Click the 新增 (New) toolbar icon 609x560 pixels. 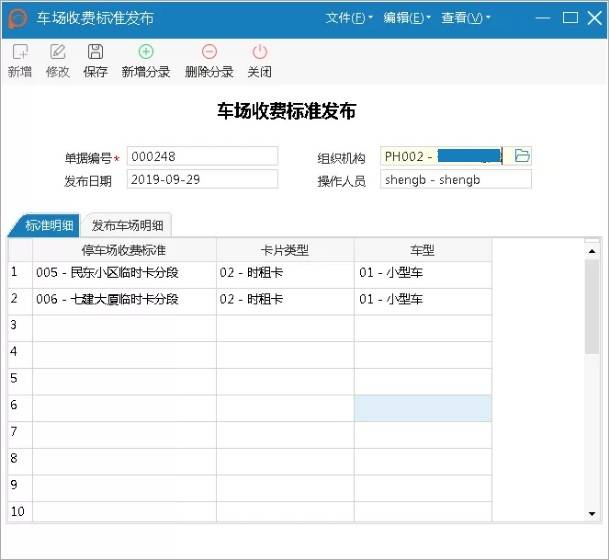point(19,52)
